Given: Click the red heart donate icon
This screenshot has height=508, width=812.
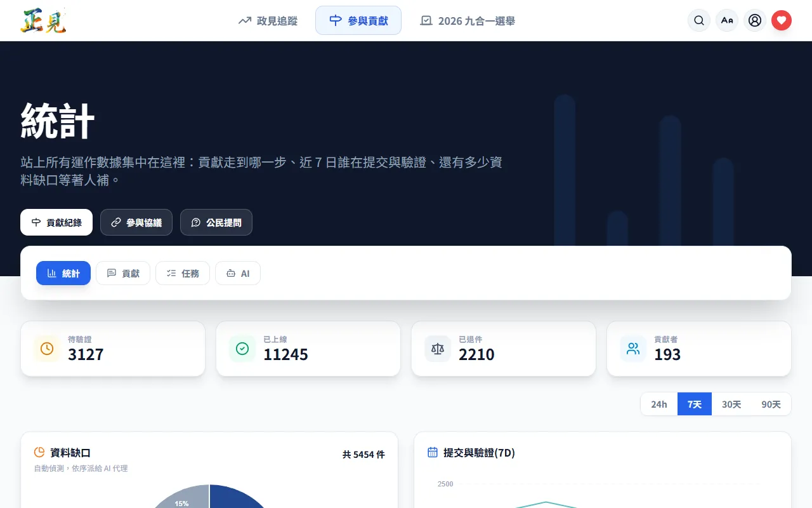Looking at the screenshot, I should (782, 20).
